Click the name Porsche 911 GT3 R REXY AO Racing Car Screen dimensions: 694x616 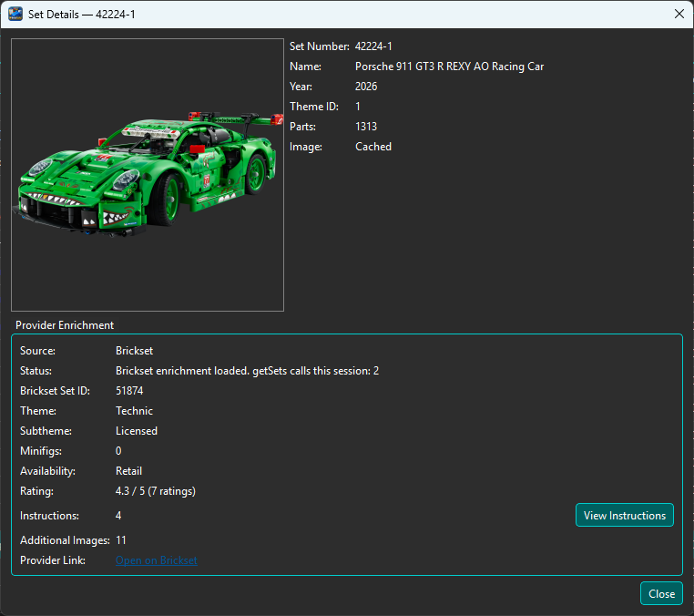[x=449, y=67]
